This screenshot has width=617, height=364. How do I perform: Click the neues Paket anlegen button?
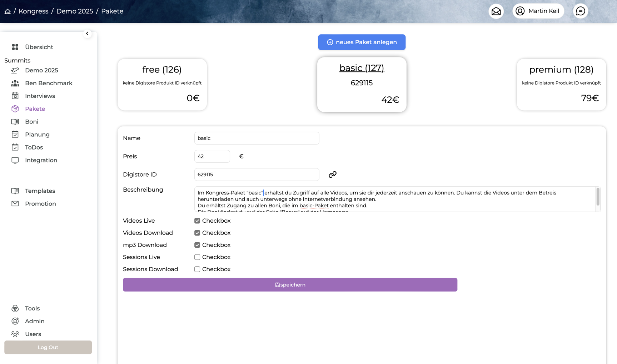pos(362,42)
